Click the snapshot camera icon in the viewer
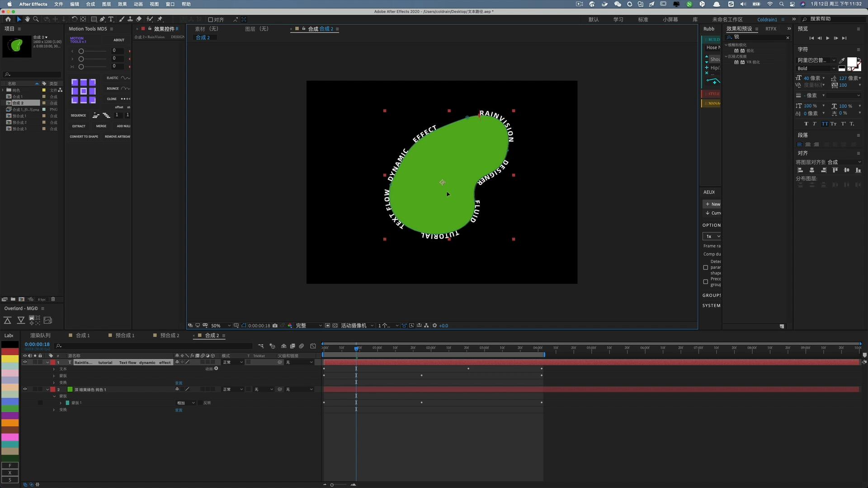868x488 pixels. point(275,326)
